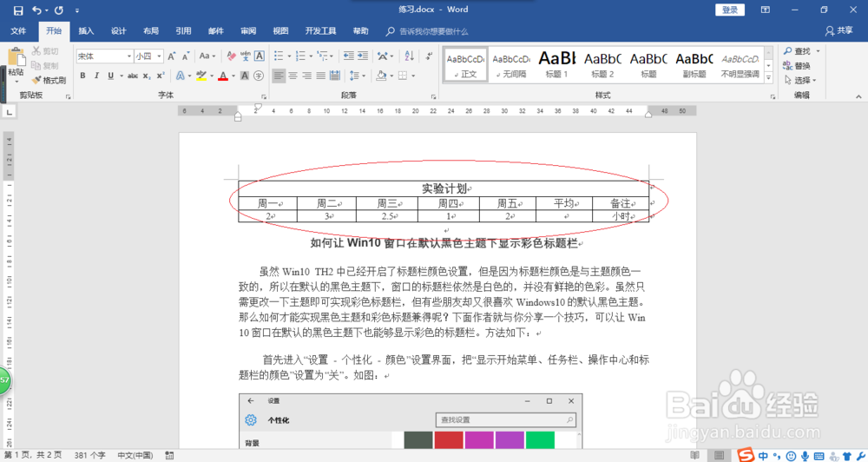This screenshot has width=868, height=462.
Task: Open the shading fill color bucket
Action: 381,76
